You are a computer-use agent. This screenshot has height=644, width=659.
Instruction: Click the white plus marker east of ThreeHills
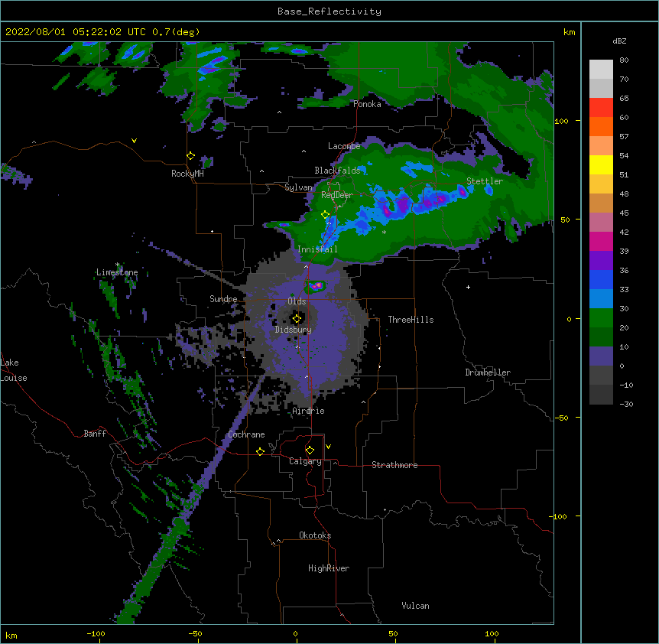[468, 287]
